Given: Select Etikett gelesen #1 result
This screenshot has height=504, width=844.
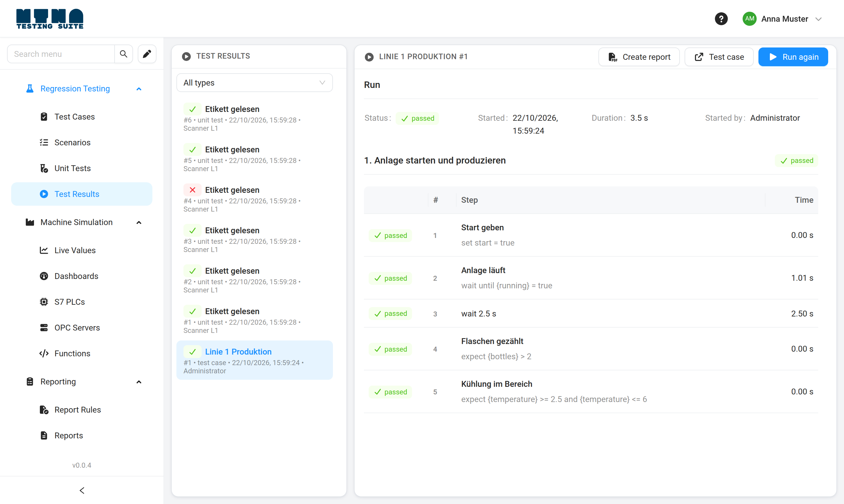Looking at the screenshot, I should 254,320.
